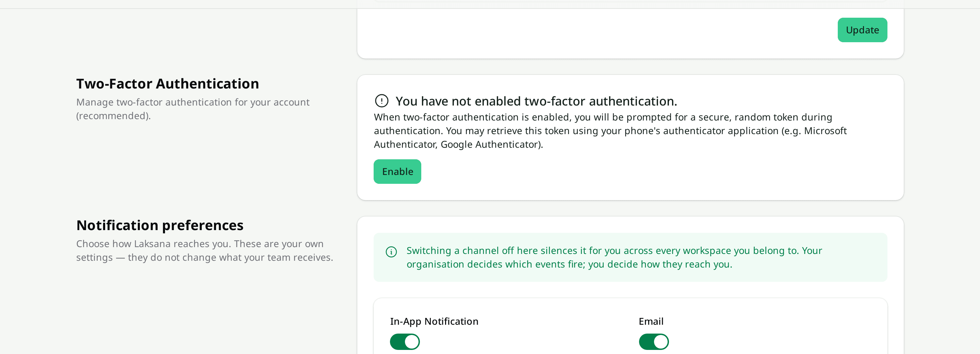
Task: Click the 'In-App Notification' label
Action: pyautogui.click(x=434, y=321)
